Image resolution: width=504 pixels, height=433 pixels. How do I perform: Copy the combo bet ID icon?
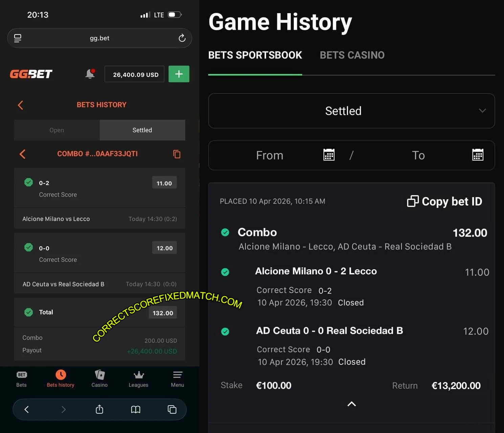[x=177, y=154]
